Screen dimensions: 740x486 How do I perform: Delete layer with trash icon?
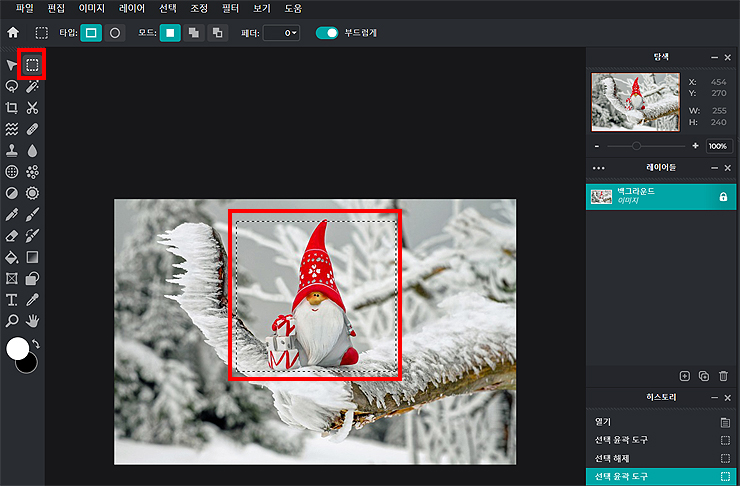723,376
